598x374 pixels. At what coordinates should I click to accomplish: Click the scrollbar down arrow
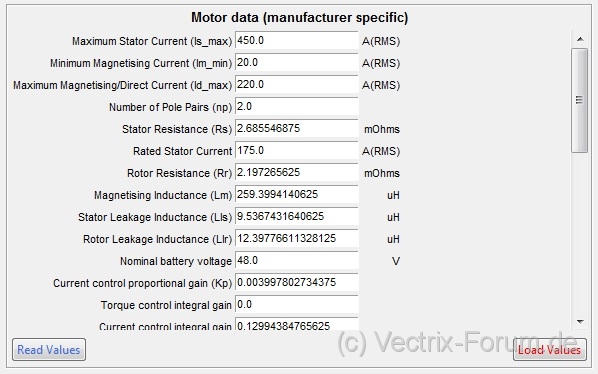click(580, 322)
